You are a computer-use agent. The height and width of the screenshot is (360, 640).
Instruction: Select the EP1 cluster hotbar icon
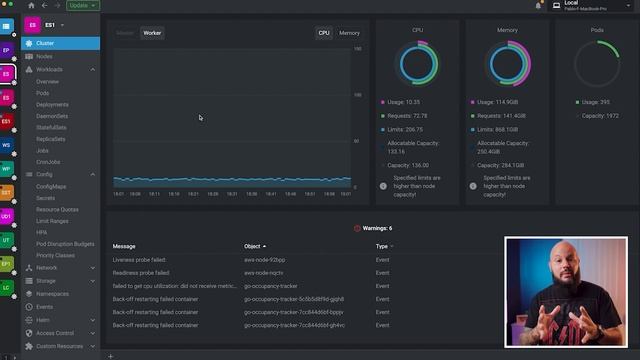(x=6, y=264)
